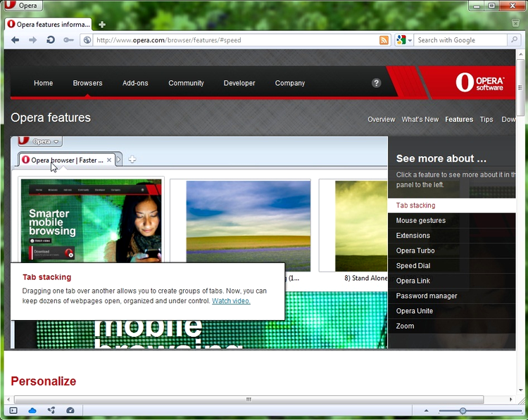Go to the Overview link

pos(381,120)
